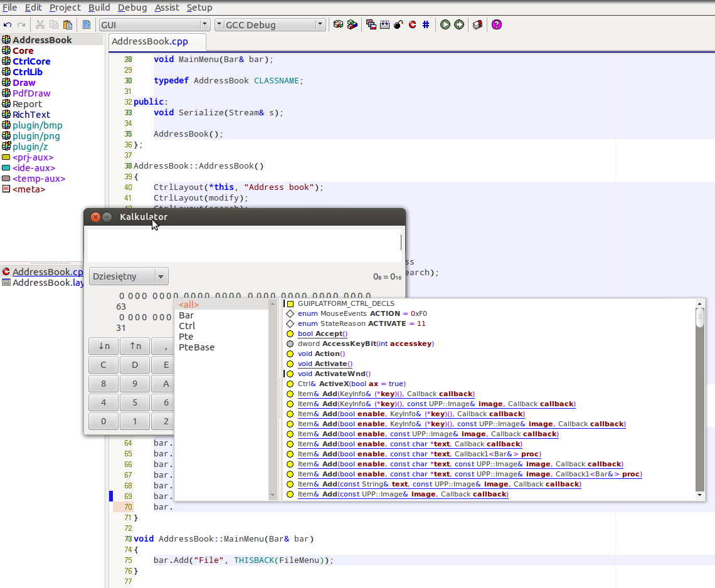Select Ctrl in the autocomplete class list

tap(187, 326)
